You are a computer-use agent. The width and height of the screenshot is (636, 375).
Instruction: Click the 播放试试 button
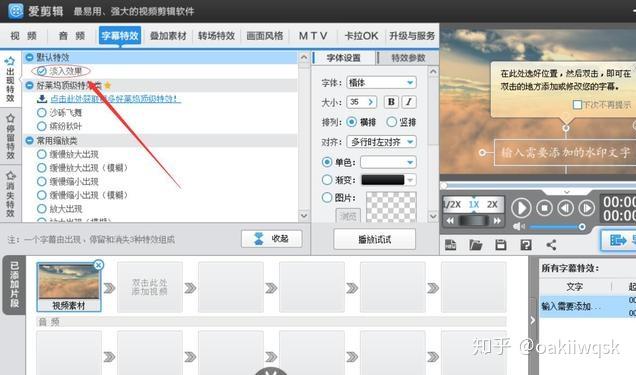(x=374, y=240)
